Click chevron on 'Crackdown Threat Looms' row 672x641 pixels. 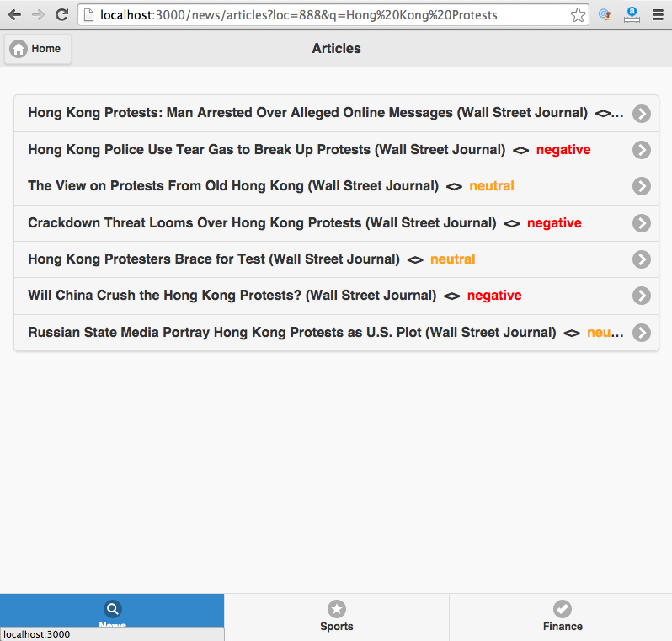pyautogui.click(x=642, y=223)
